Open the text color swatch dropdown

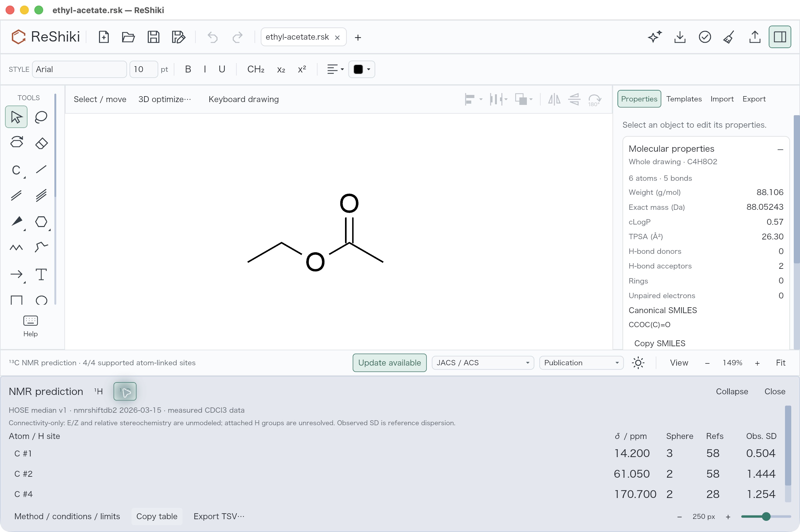[x=362, y=69]
